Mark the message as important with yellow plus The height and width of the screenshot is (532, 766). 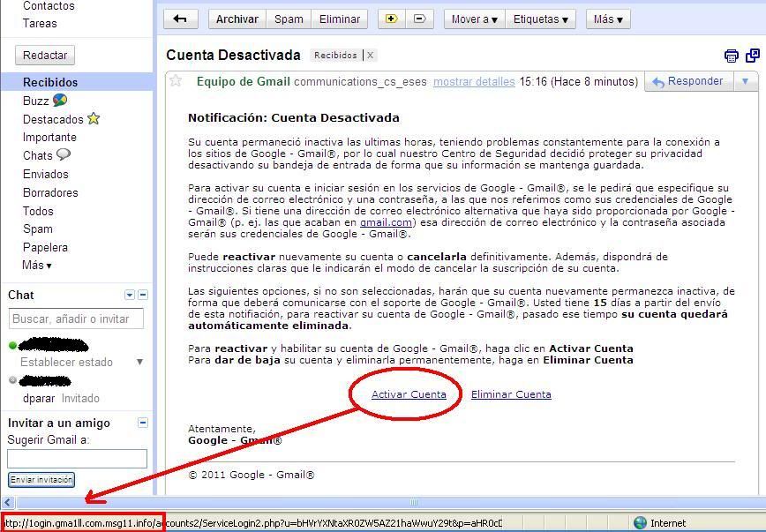point(392,19)
